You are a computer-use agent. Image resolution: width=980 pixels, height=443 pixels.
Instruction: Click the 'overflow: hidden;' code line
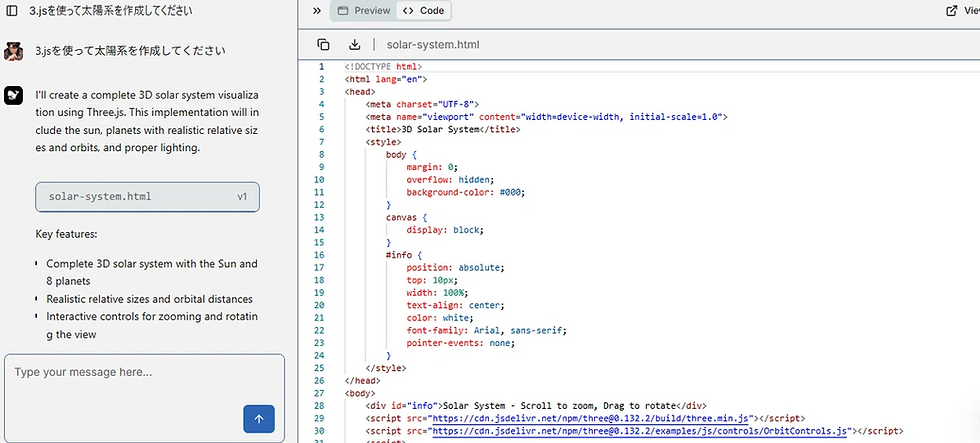pyautogui.click(x=450, y=179)
